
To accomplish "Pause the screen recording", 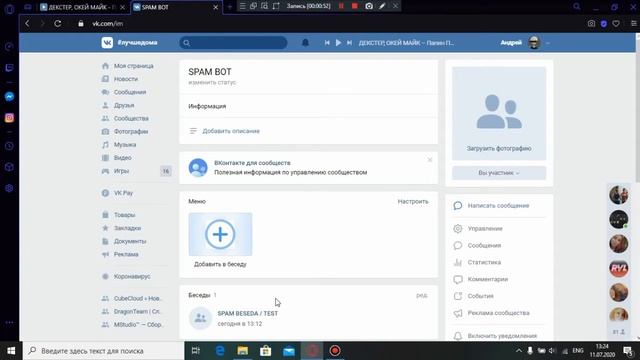I will coord(341,6).
